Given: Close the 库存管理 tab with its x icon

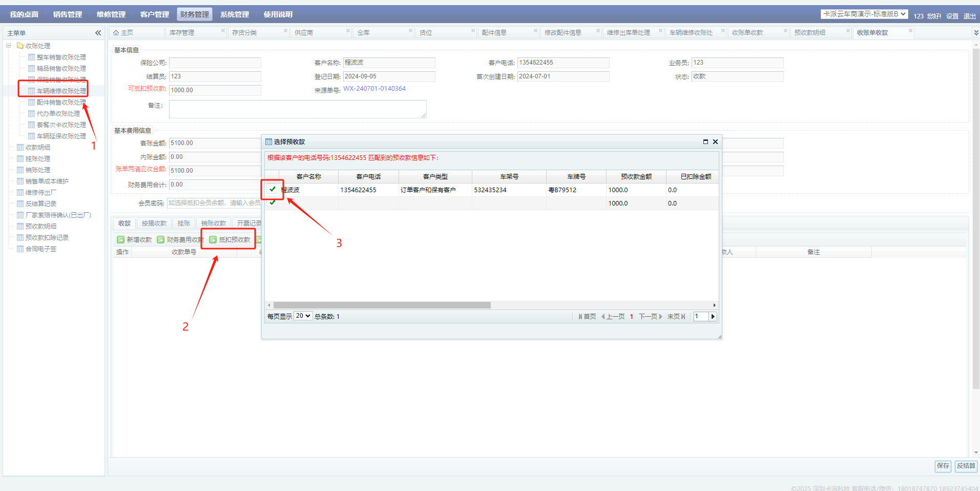Looking at the screenshot, I should pos(223,31).
